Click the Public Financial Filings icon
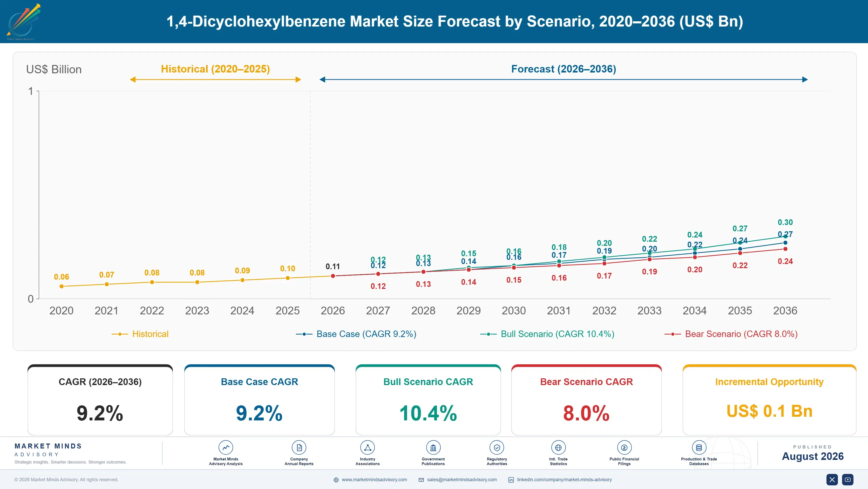 (x=624, y=447)
